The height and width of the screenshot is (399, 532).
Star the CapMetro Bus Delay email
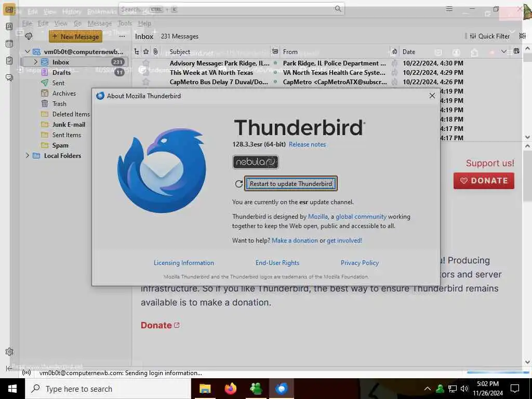[x=146, y=82]
